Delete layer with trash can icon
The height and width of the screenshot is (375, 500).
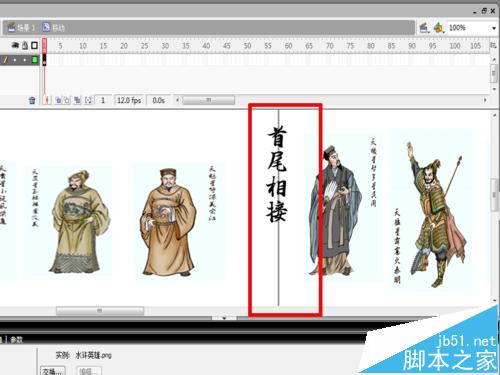32,100
